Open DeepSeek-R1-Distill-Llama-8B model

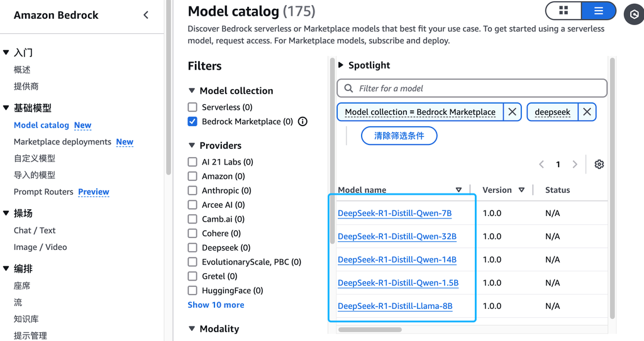point(395,306)
